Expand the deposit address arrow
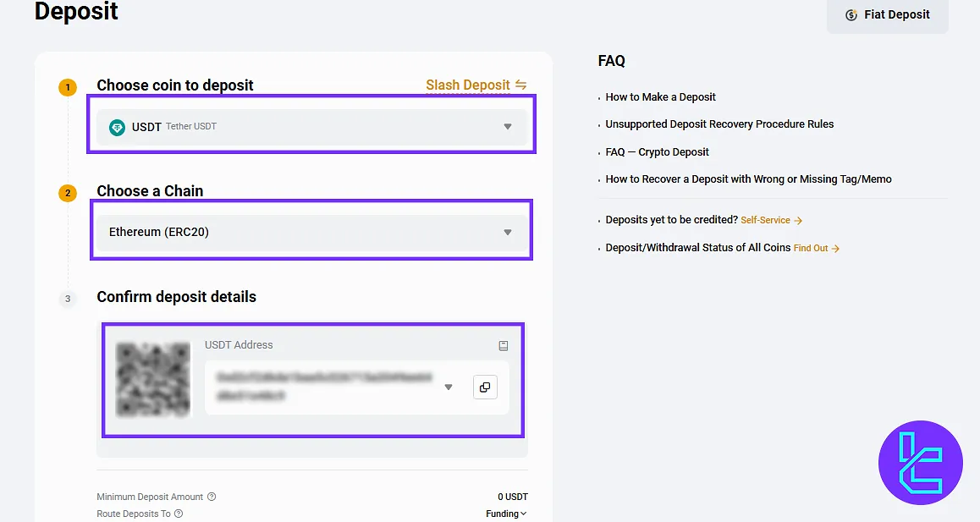The image size is (980, 522). (x=449, y=387)
